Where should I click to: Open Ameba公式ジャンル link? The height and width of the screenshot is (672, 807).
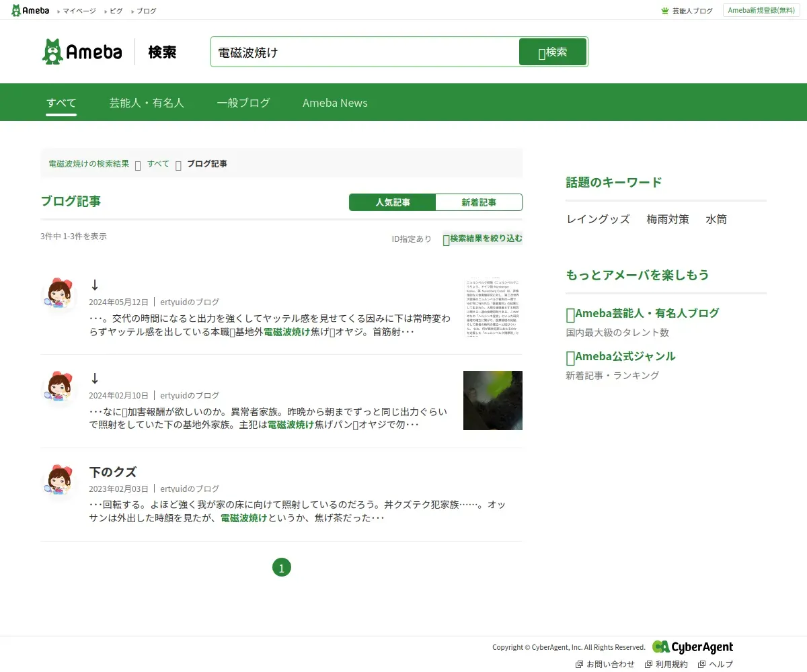[621, 356]
